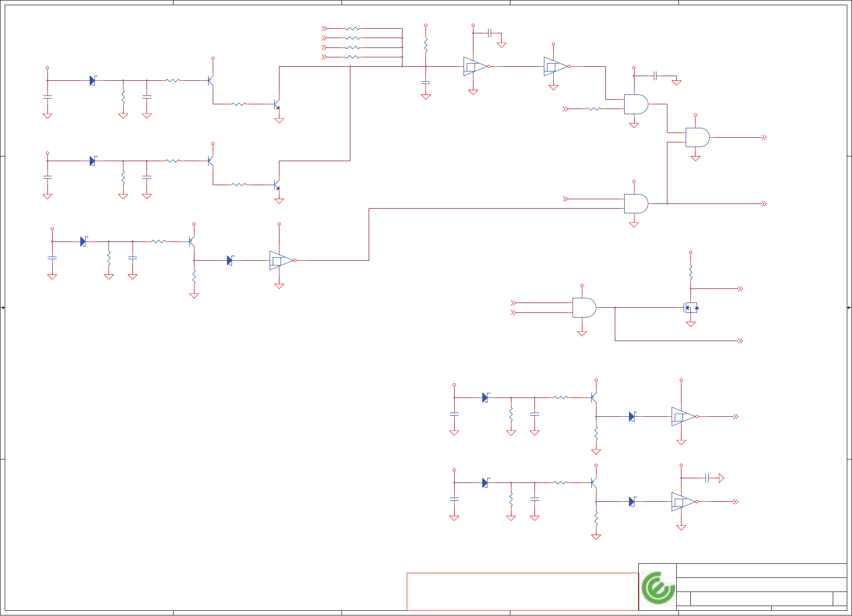
Task: Select the AND gate driving the MOSFET gate
Action: [585, 308]
